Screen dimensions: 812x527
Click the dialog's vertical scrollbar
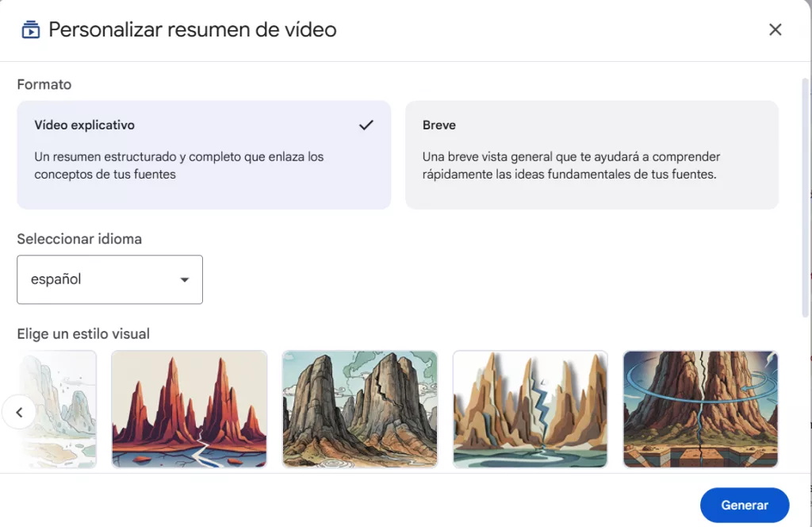806,198
